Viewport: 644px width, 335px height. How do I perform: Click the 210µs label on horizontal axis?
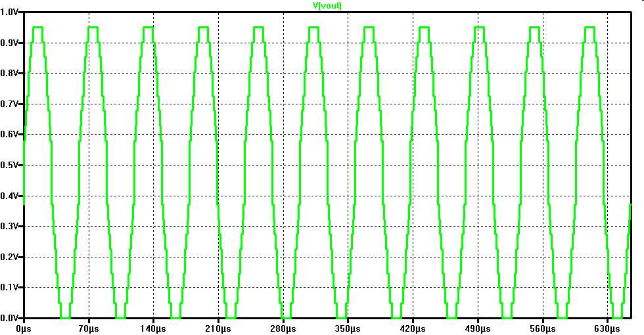pos(218,328)
